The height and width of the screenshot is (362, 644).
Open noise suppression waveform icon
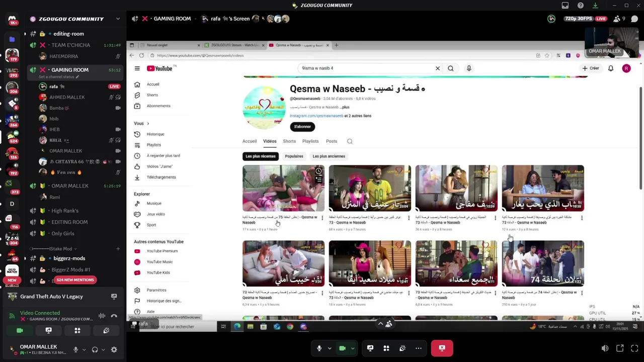pos(102,316)
